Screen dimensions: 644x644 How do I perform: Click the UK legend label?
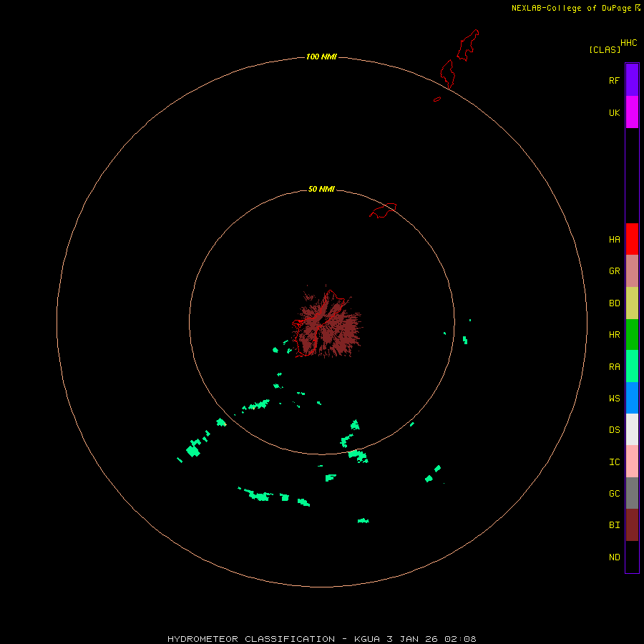pyautogui.click(x=614, y=112)
